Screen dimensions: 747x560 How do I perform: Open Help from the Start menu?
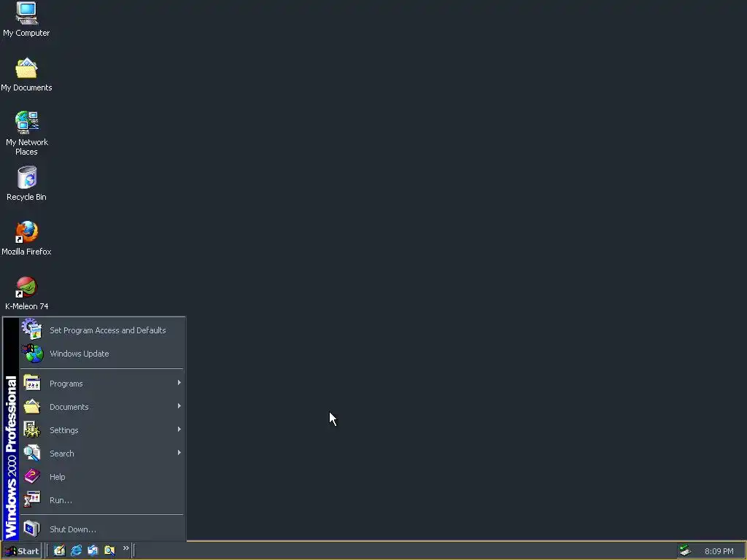(102, 477)
